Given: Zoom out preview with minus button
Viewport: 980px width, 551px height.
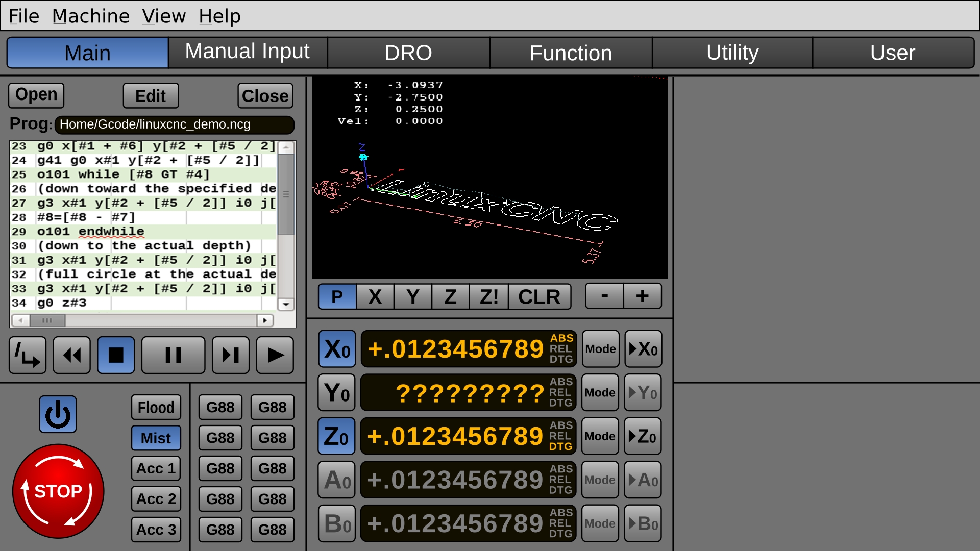Looking at the screenshot, I should click(x=605, y=296).
